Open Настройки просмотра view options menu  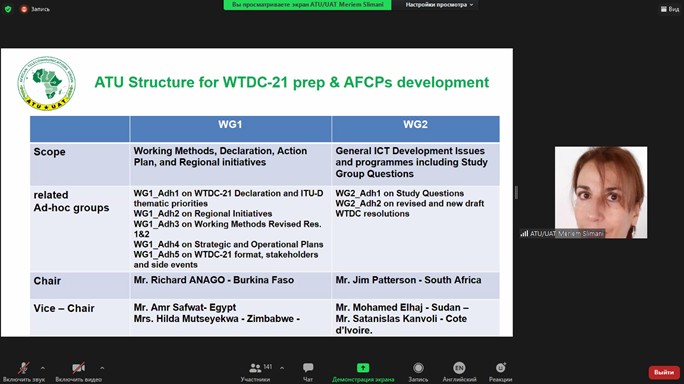pos(439,5)
